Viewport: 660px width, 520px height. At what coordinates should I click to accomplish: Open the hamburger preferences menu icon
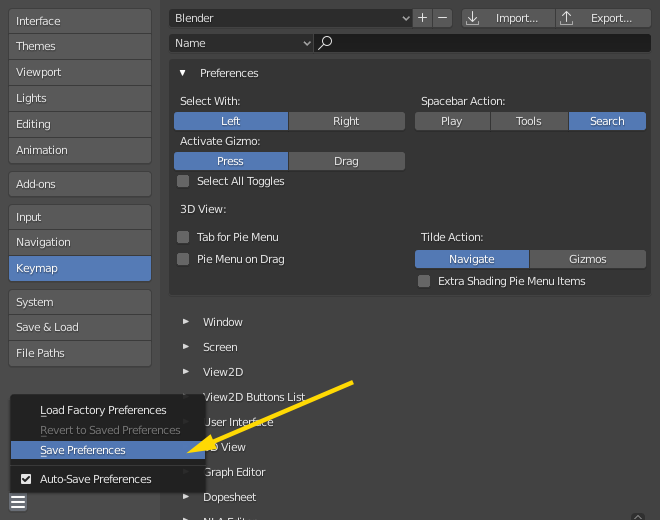(18, 502)
